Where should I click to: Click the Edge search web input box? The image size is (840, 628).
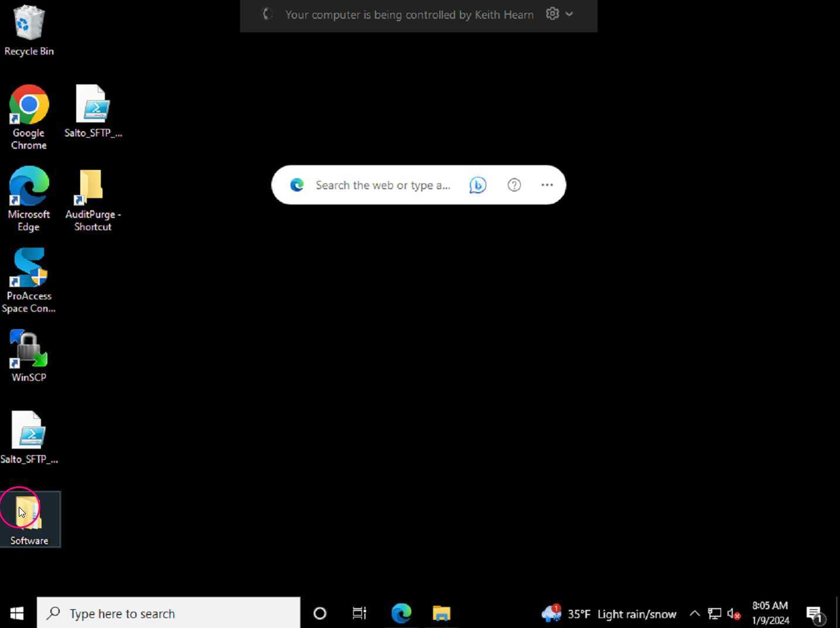(383, 185)
